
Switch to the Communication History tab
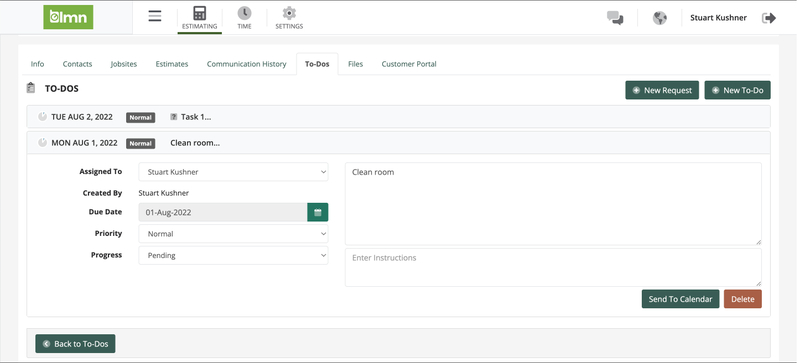tap(246, 64)
